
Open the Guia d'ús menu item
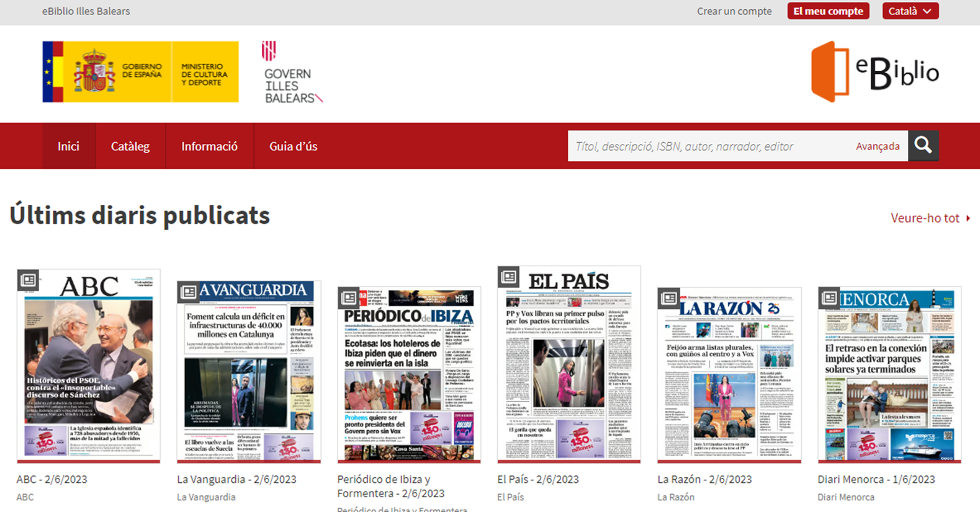[293, 146]
